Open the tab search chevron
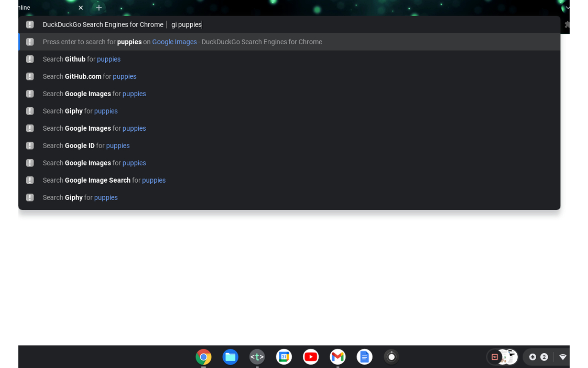This screenshot has height=368, width=588. click(566, 8)
